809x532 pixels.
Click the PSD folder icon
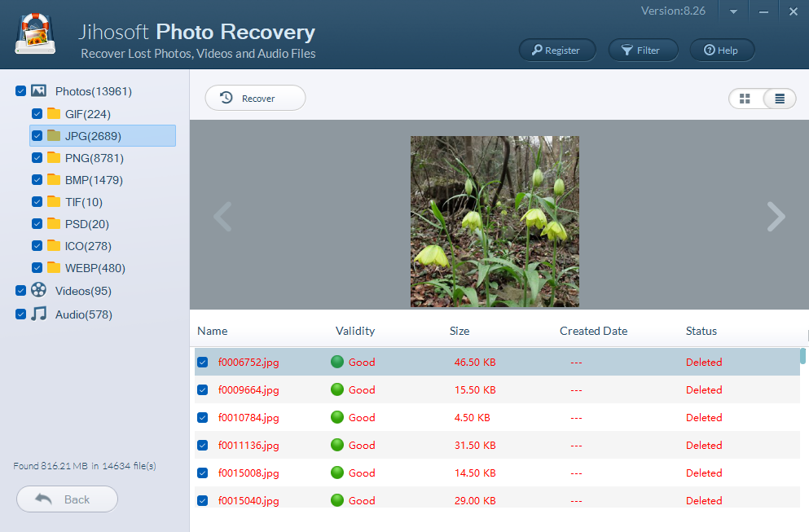[54, 223]
